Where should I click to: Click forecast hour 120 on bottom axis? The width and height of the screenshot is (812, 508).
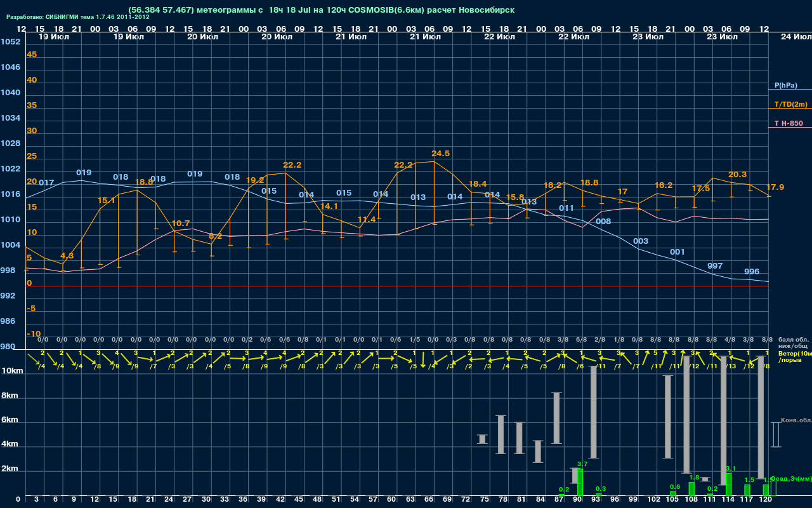(766, 500)
